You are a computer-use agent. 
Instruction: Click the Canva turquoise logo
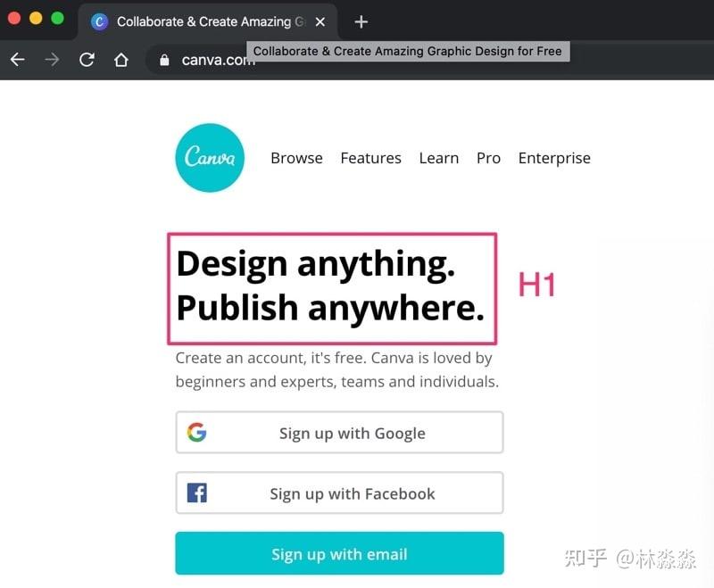pyautogui.click(x=210, y=158)
